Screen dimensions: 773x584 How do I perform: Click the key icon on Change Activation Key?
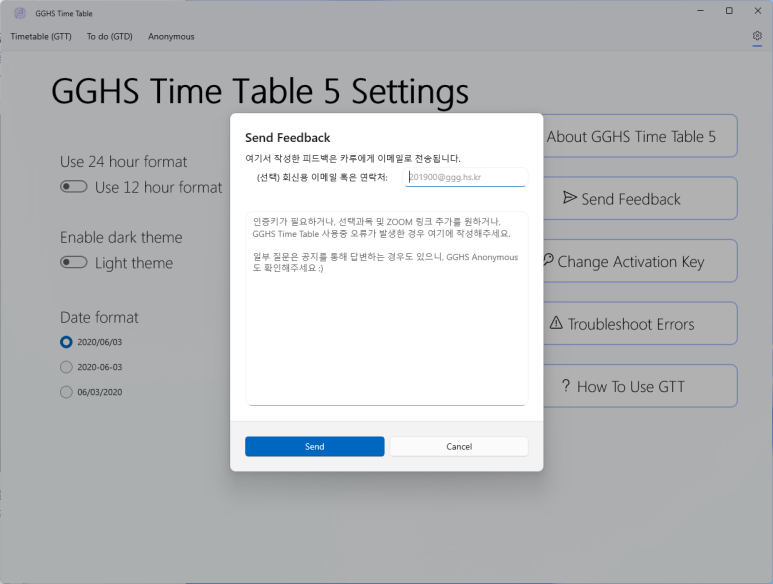(x=548, y=260)
